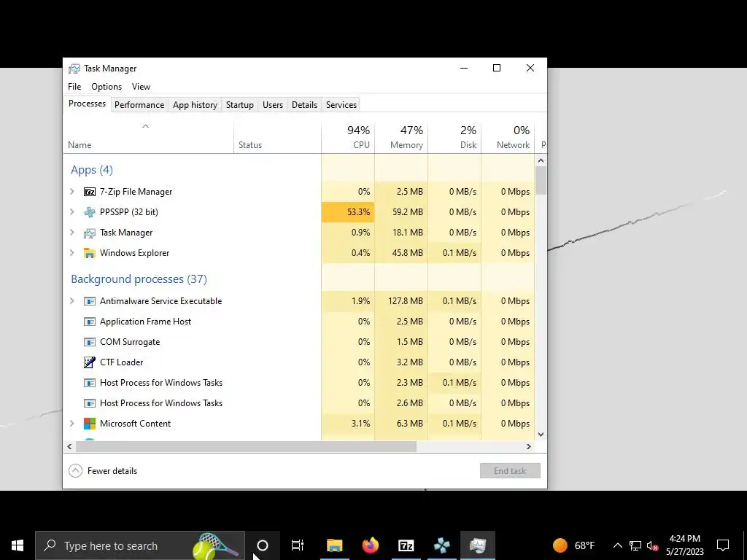Click the scroll up arrow of the process list
The height and width of the screenshot is (560, 747).
pos(541,160)
